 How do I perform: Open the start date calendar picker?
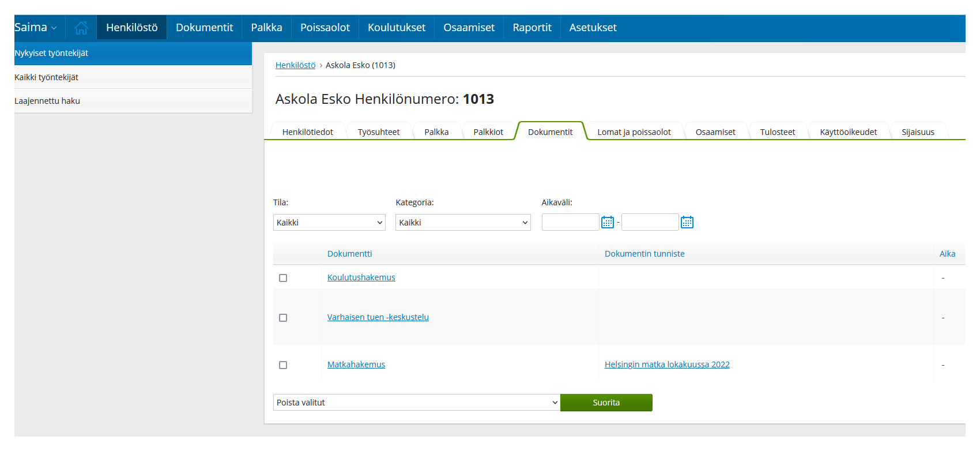(608, 222)
